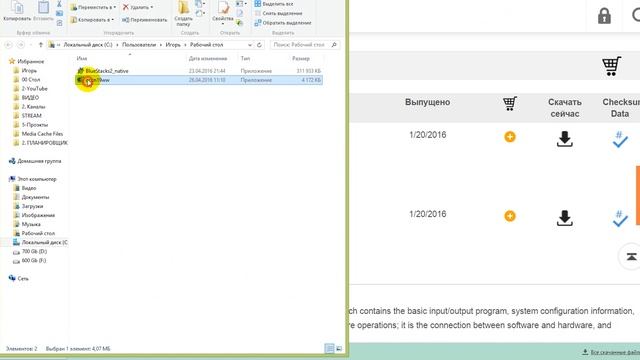
Task: Open checksum data for first 1/20/2016 row
Action: click(620, 139)
